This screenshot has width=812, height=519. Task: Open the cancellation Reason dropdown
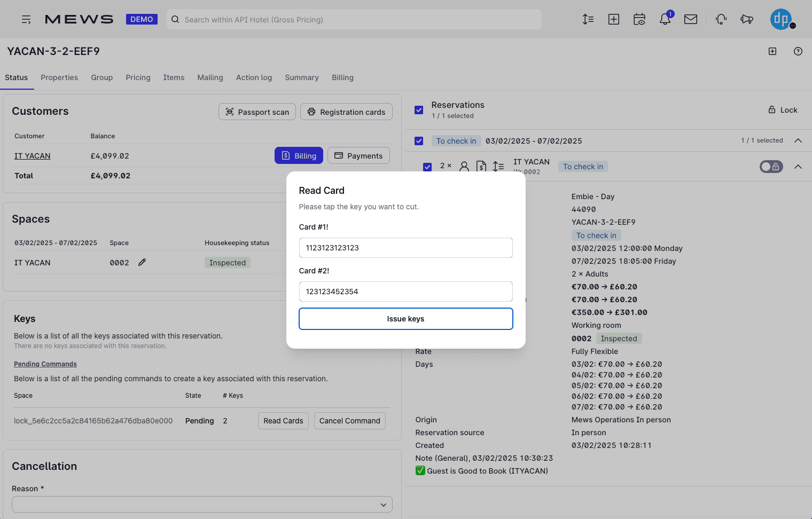tap(202, 505)
